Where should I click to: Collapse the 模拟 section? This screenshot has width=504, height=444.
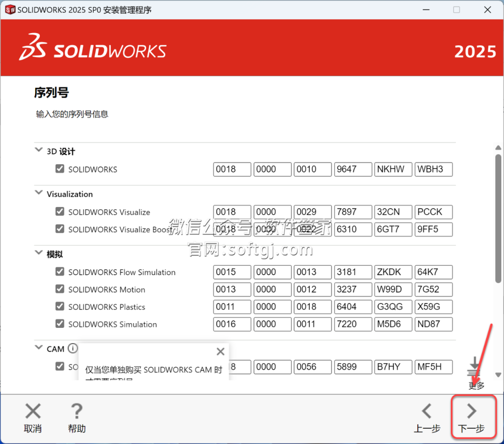(39, 252)
